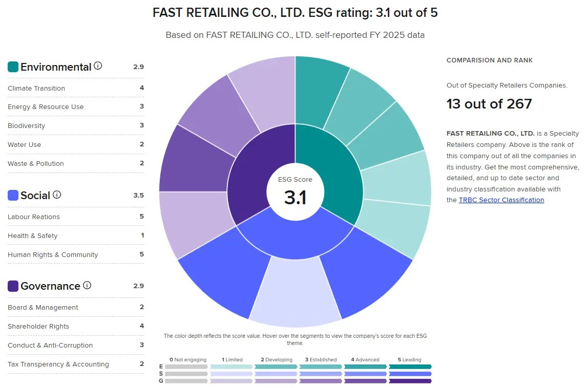This screenshot has height=388, width=588.
Task: Click the Water Use row label
Action: click(x=25, y=145)
